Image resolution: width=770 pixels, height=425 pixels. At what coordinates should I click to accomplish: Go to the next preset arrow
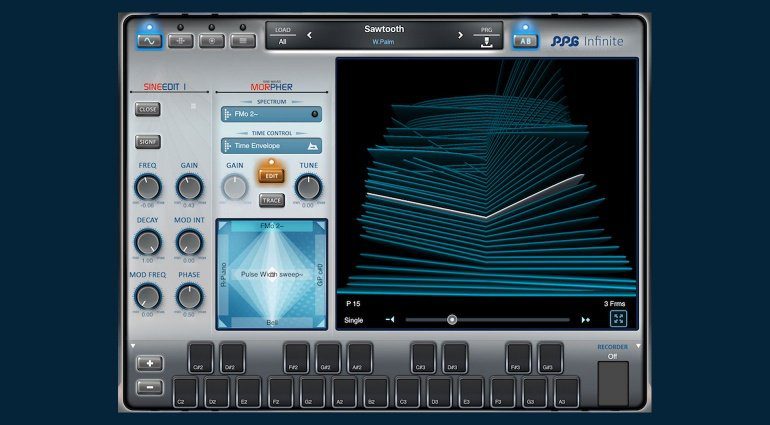click(460, 36)
